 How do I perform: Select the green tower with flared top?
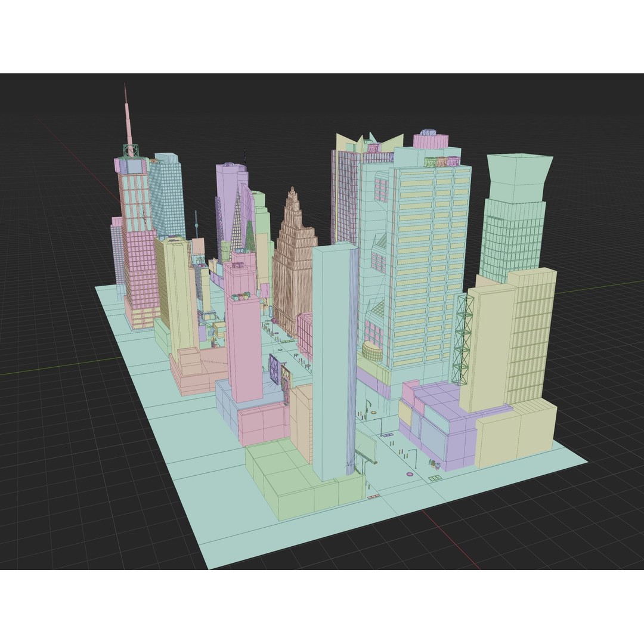coord(516,218)
